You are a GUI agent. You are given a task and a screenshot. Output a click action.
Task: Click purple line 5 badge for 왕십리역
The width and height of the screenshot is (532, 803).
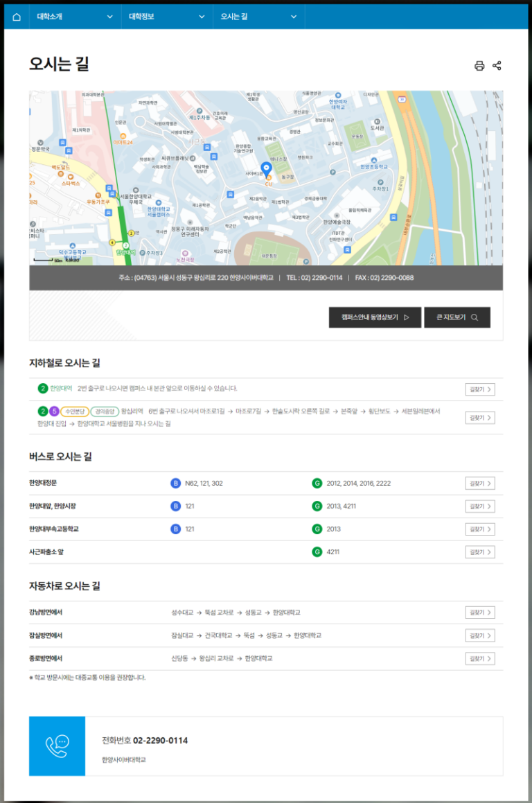pos(54,412)
